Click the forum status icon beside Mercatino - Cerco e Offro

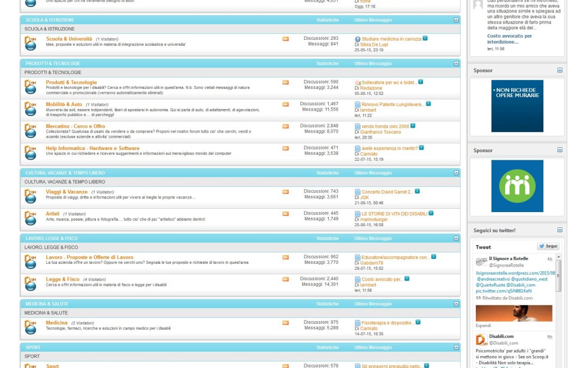[30, 131]
